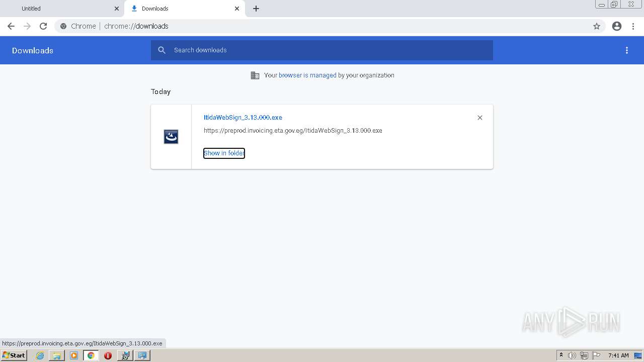The width and height of the screenshot is (644, 362).
Task: Click the Chrome taskbar button
Action: click(91, 355)
